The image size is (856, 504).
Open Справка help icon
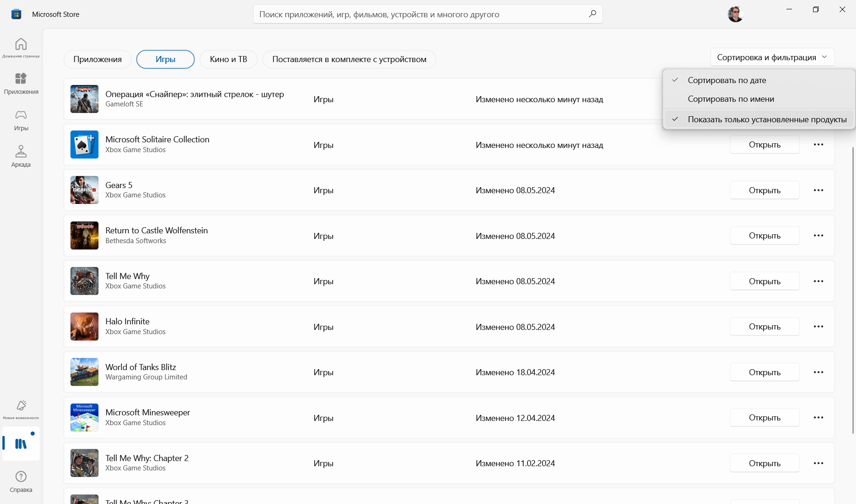coord(21,482)
